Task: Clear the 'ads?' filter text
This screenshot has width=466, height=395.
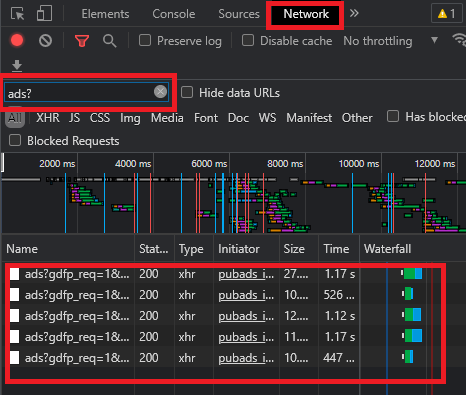Action: pos(160,91)
